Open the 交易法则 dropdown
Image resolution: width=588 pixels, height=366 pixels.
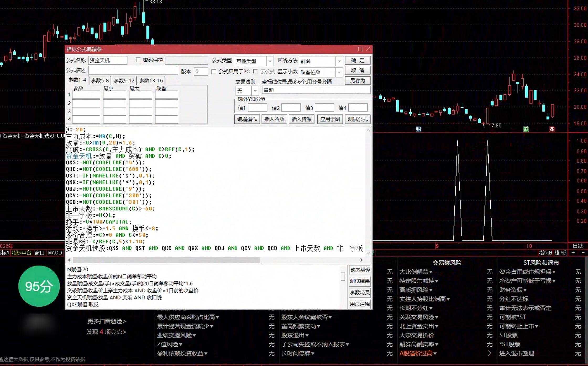tap(255, 91)
